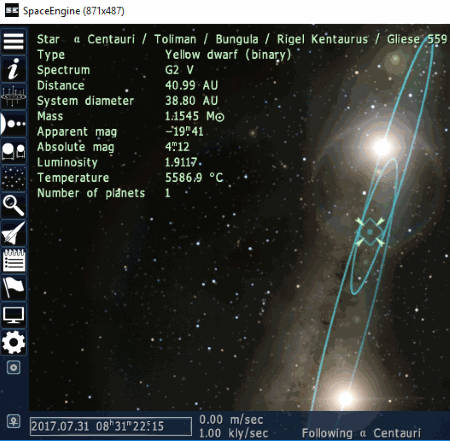The image size is (450, 441).
Task: Click the 'Bungula' name in header
Action: (237, 39)
